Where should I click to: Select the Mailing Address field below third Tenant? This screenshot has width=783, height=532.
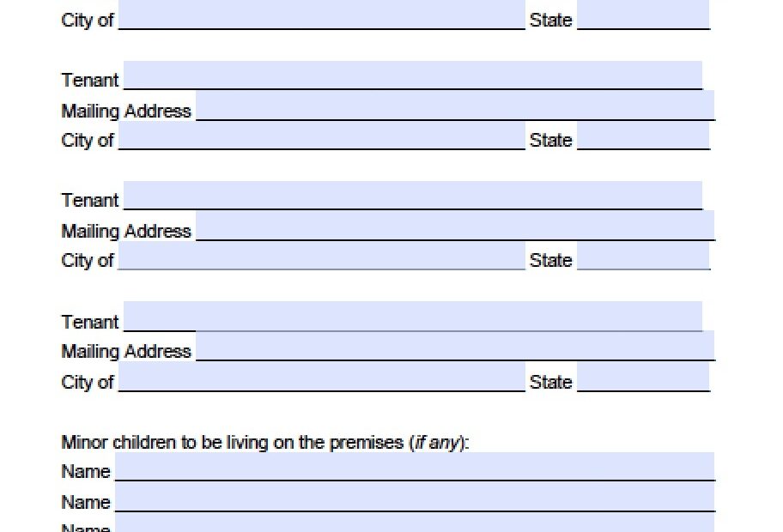tap(455, 346)
